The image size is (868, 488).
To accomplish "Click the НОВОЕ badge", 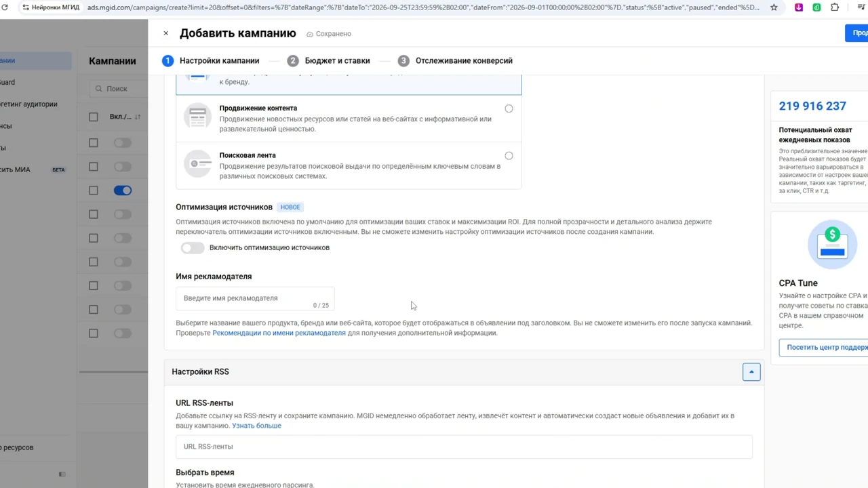I will (290, 207).
